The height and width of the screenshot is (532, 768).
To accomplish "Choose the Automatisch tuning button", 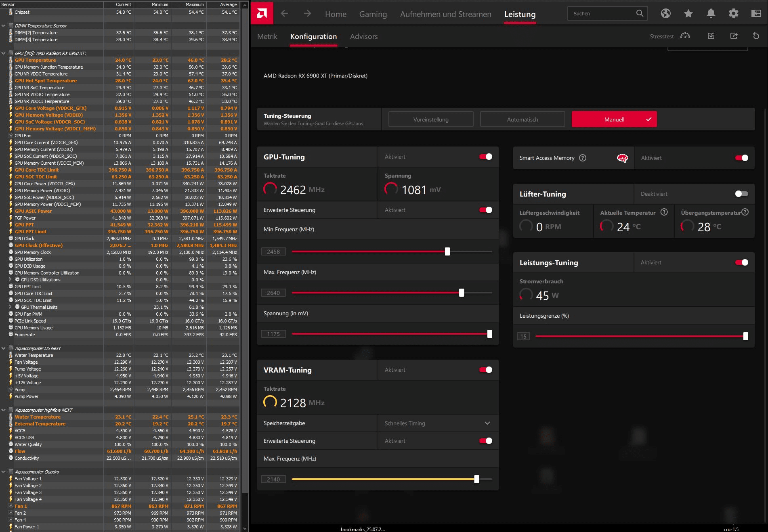I will [x=522, y=119].
